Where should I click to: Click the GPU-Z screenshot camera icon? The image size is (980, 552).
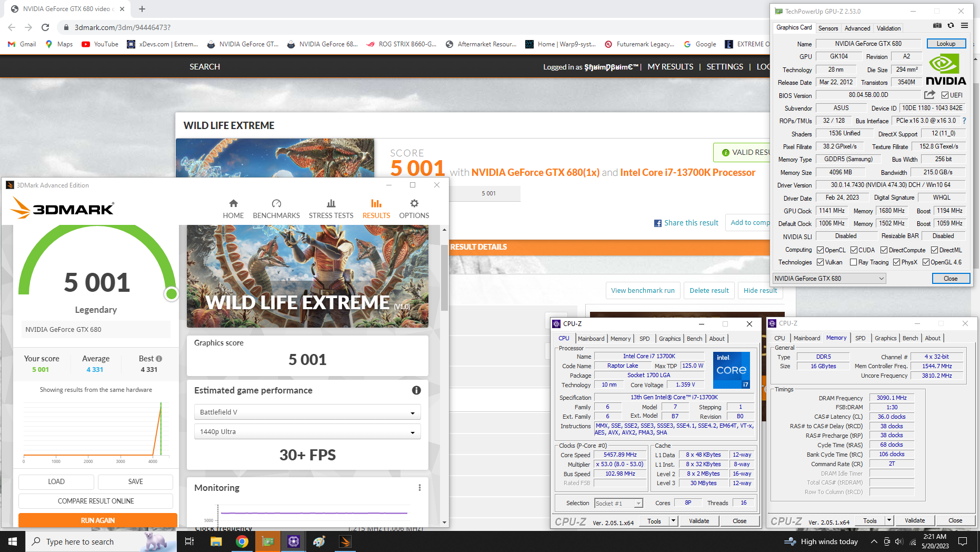click(x=937, y=25)
